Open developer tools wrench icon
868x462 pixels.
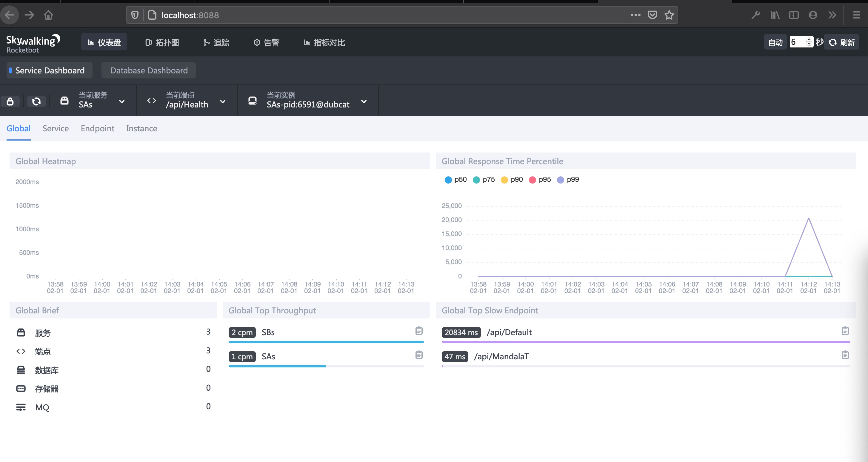coord(755,15)
